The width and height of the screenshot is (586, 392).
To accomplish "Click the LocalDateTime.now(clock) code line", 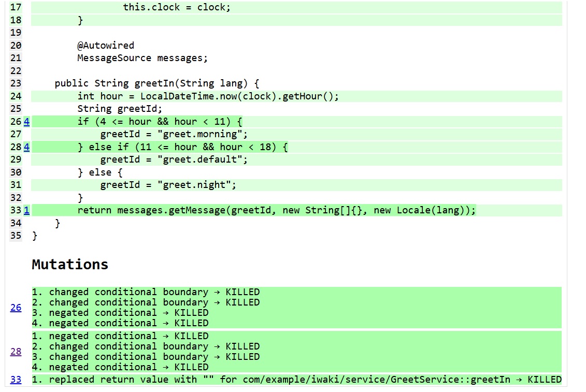I will pyautogui.click(x=208, y=96).
